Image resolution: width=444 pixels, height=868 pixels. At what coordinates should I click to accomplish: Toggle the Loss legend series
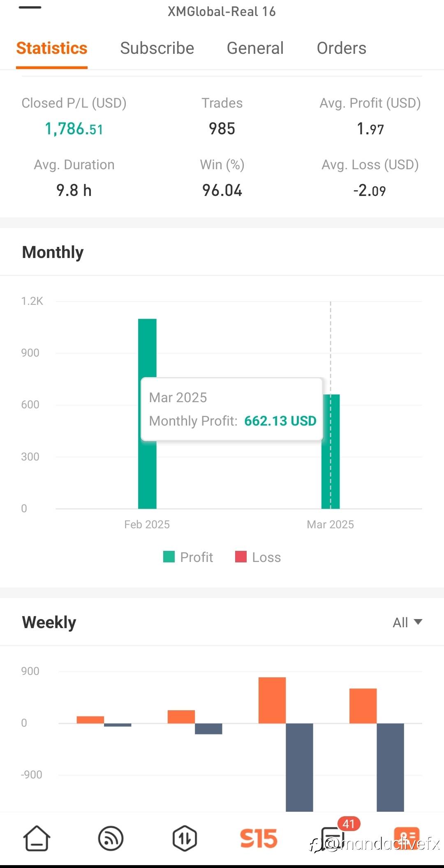pyautogui.click(x=258, y=557)
